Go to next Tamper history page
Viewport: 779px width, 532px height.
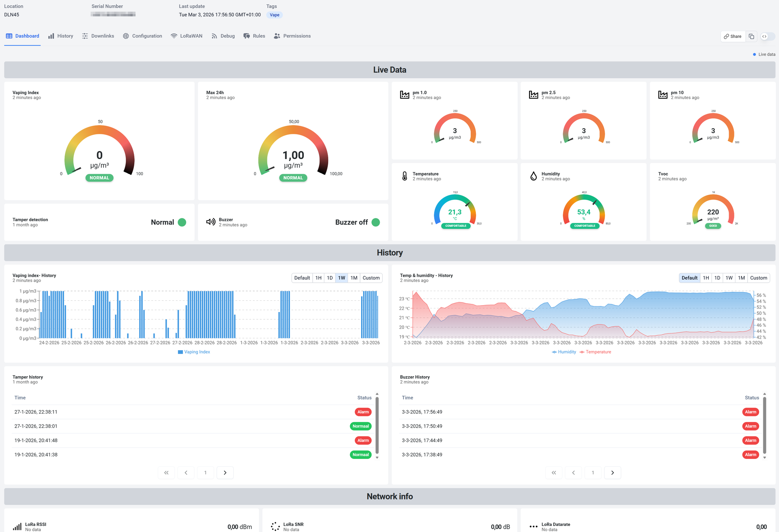coord(225,473)
